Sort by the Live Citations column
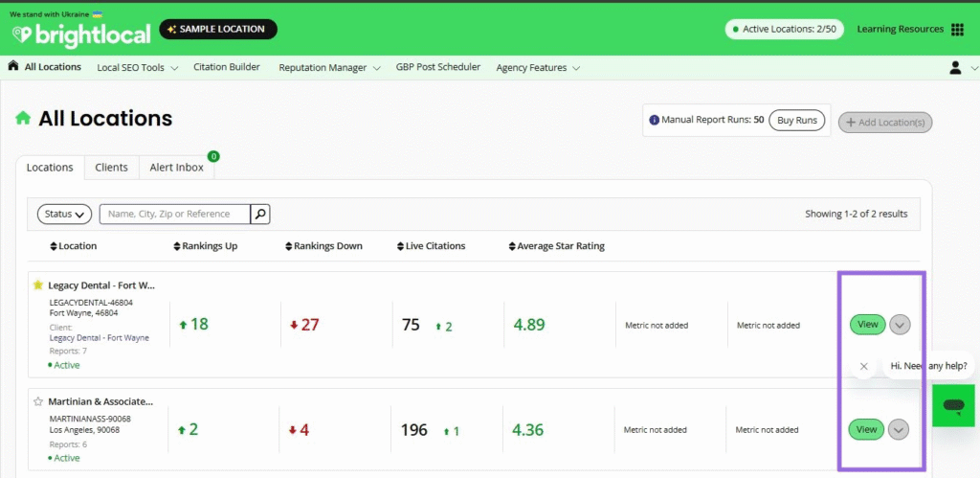 click(432, 246)
